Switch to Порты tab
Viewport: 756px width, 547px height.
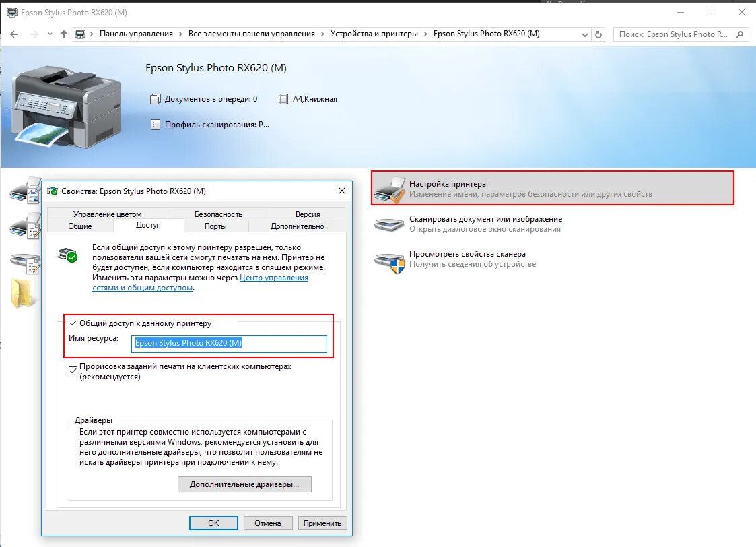215,226
